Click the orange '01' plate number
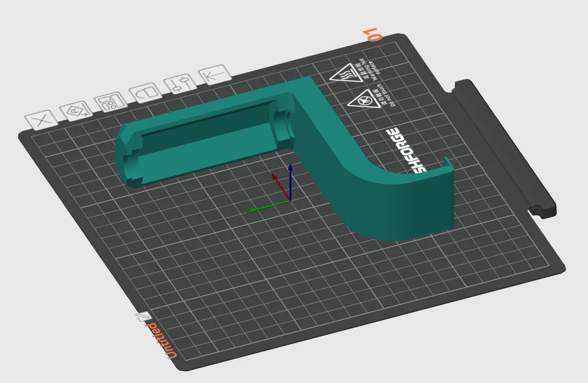Screen dimensions: 588x383 point(373,34)
